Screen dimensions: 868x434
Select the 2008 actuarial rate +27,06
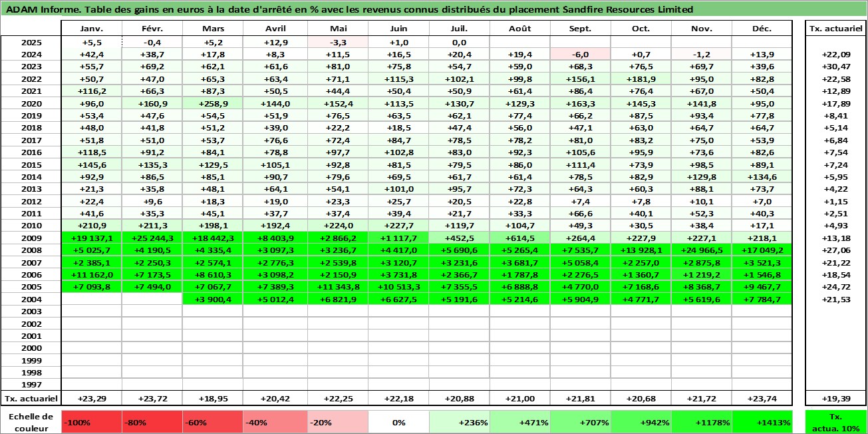836,250
